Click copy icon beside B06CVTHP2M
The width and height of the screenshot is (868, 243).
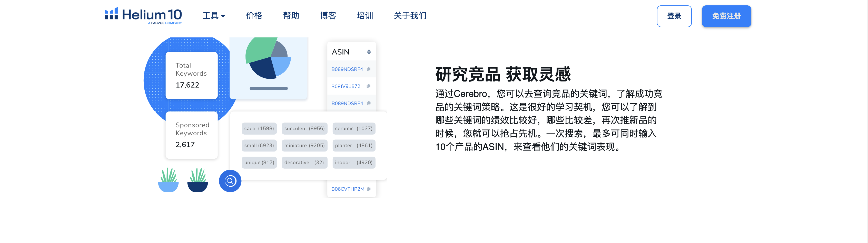click(369, 189)
